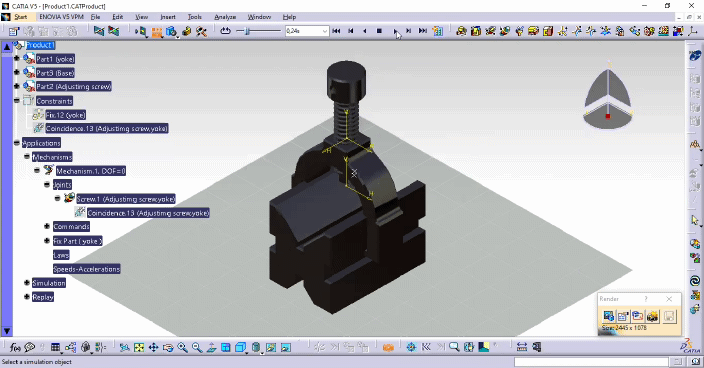The height and width of the screenshot is (368, 704).
Task: Open the 0.24s time step dropdown
Action: (325, 31)
